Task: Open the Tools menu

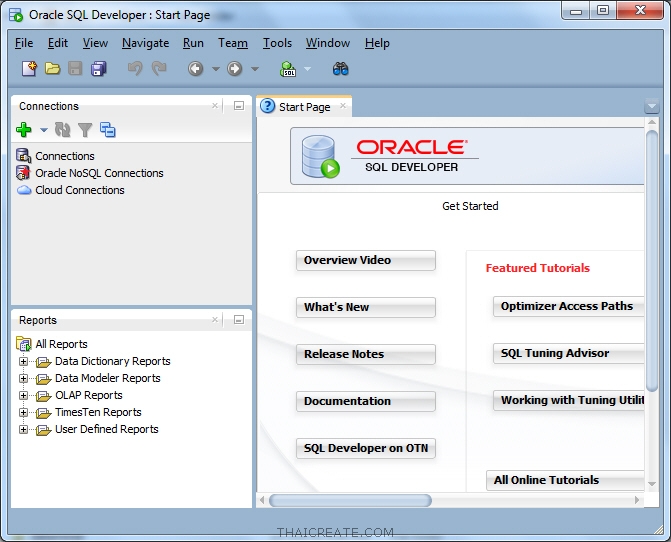Action: click(x=277, y=43)
